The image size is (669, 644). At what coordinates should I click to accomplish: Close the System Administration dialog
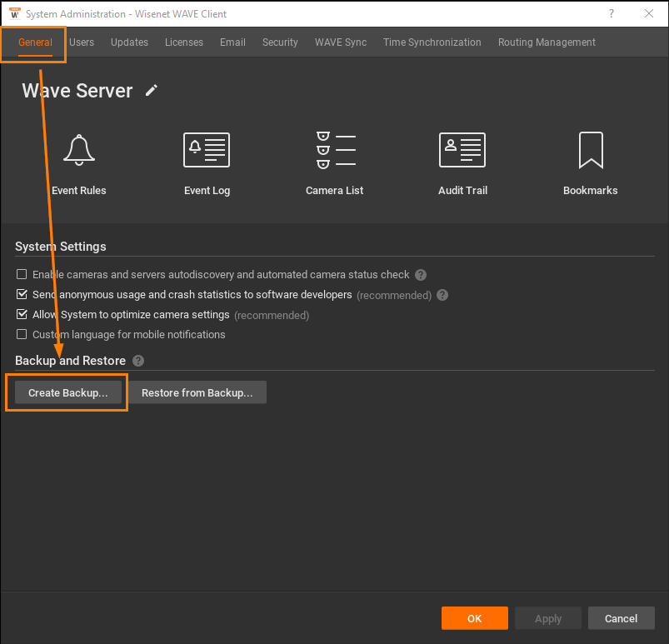coord(649,13)
